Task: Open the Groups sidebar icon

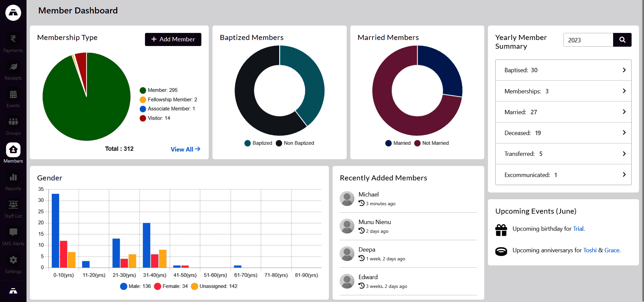Action: [13, 122]
